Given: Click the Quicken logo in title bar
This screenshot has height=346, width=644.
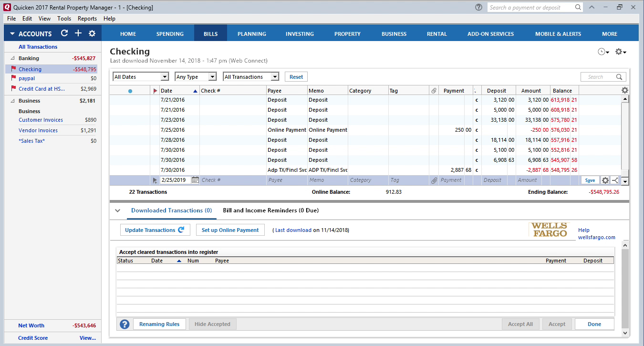Looking at the screenshot, I should point(7,7).
